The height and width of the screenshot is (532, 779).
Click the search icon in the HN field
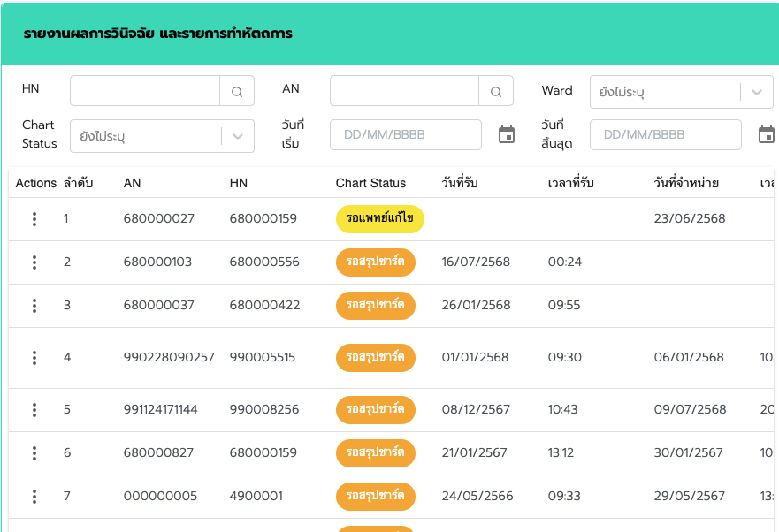(x=237, y=91)
